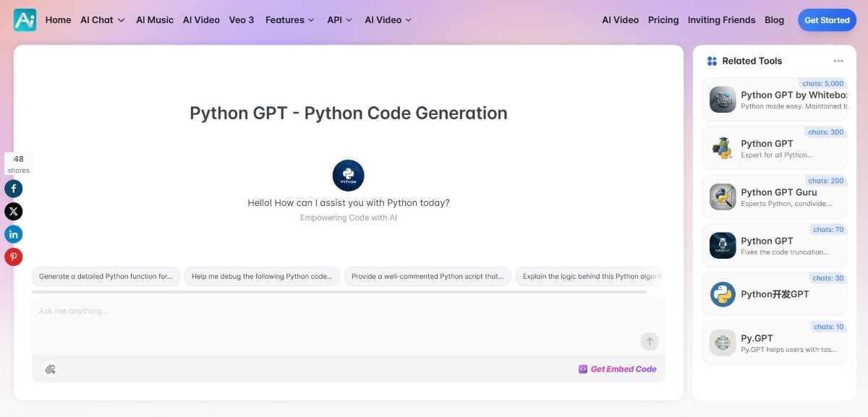Open the Veo 3 menu item
The image size is (868, 417).
242,20
